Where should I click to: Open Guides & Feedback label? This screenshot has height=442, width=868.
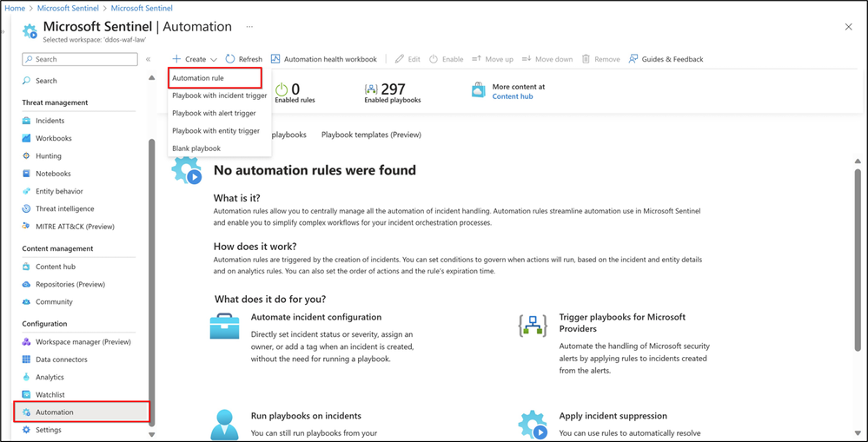673,59
